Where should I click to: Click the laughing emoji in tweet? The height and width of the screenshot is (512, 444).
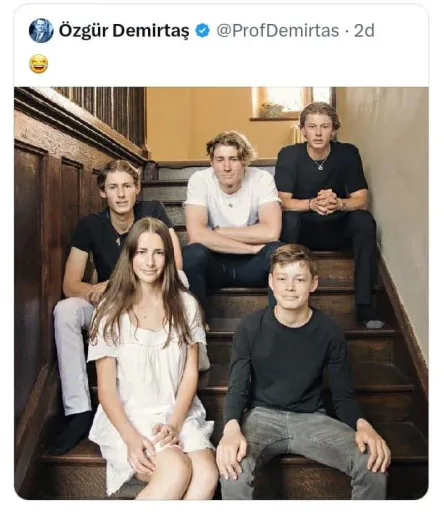38,64
